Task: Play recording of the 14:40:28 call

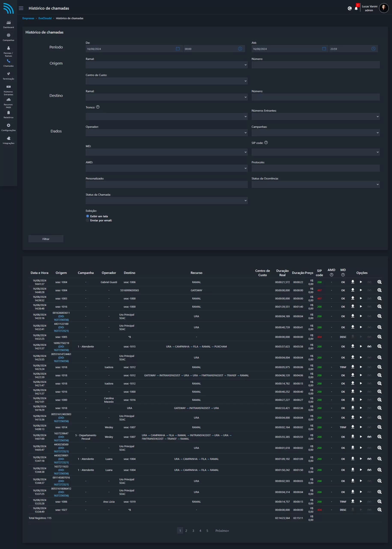Action: (361, 290)
